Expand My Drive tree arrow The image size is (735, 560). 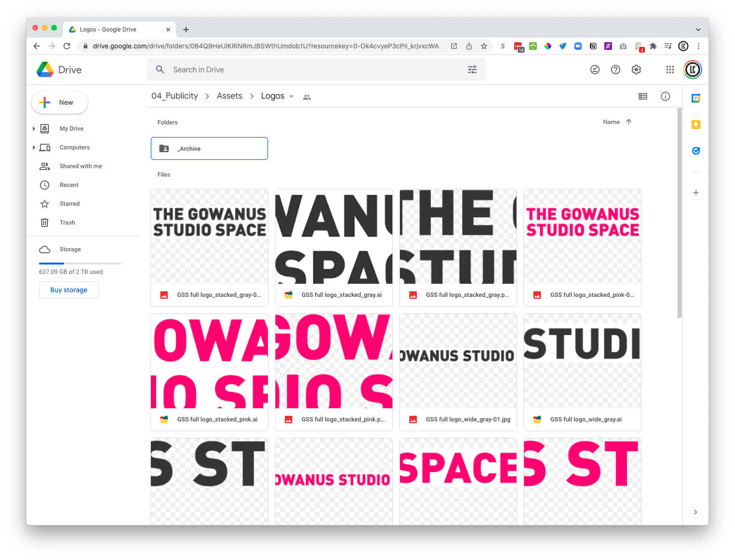click(x=34, y=128)
